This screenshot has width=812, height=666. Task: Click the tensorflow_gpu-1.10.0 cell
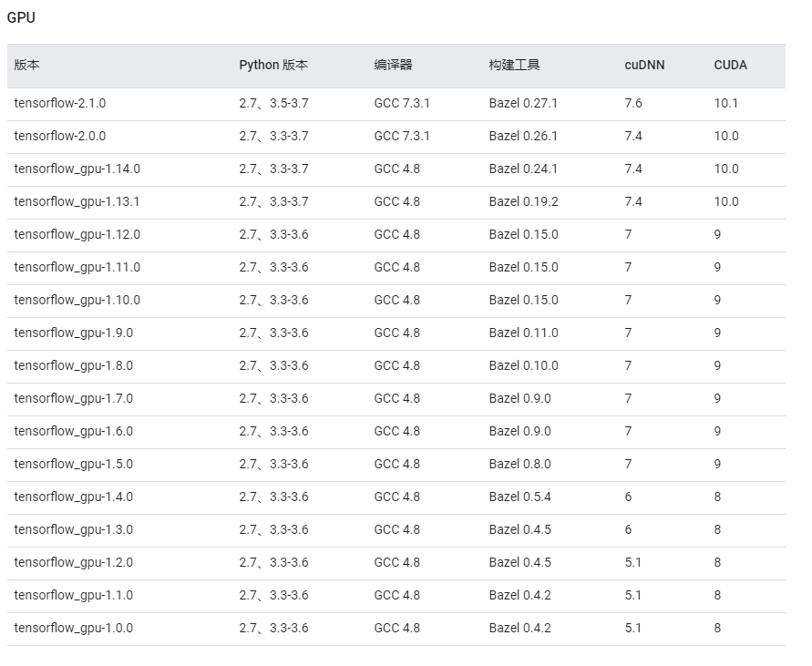point(77,300)
